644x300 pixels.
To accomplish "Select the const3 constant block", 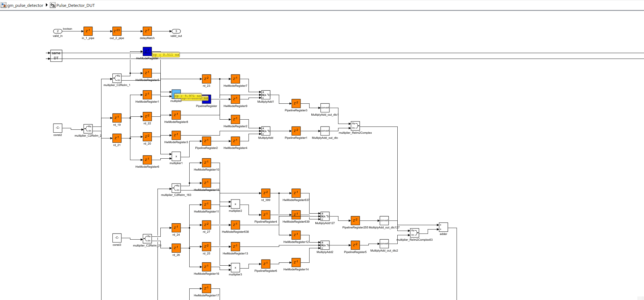I will (x=117, y=238).
